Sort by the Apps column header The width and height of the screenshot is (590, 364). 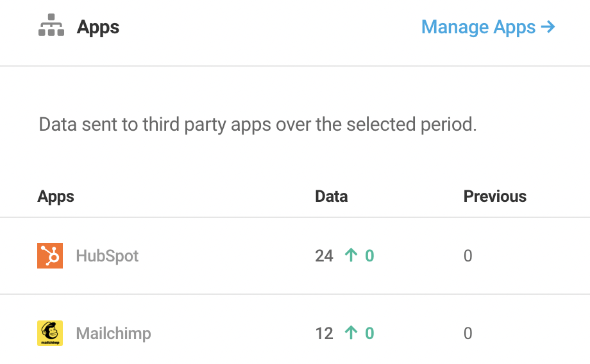coord(56,196)
